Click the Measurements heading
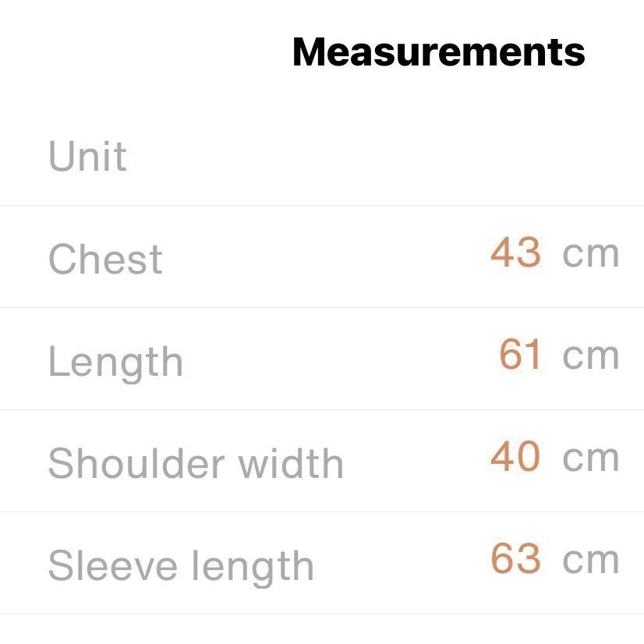This screenshot has width=644, height=644. tap(438, 52)
